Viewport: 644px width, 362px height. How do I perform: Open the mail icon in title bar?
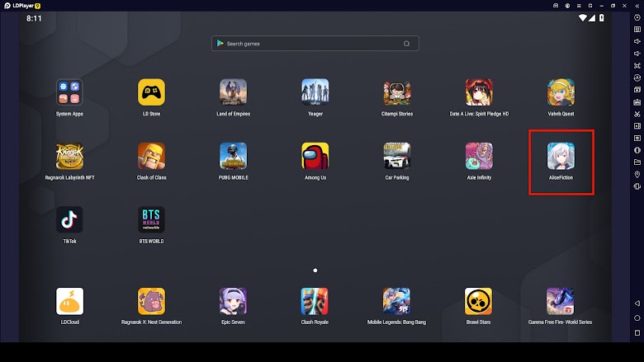pos(556,6)
